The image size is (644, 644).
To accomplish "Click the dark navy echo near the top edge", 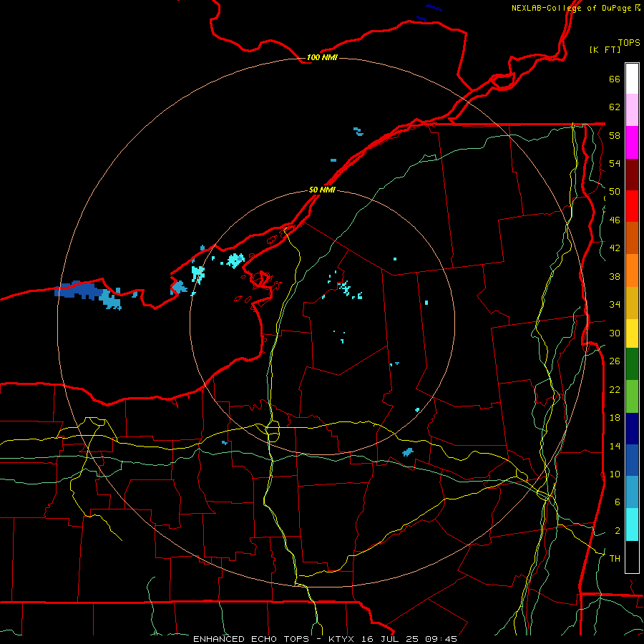I will point(434,8).
